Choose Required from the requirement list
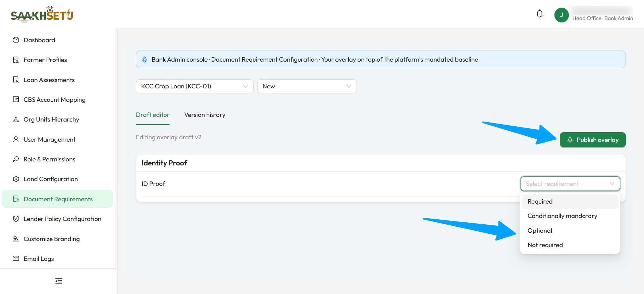644x294 pixels. click(x=570, y=202)
